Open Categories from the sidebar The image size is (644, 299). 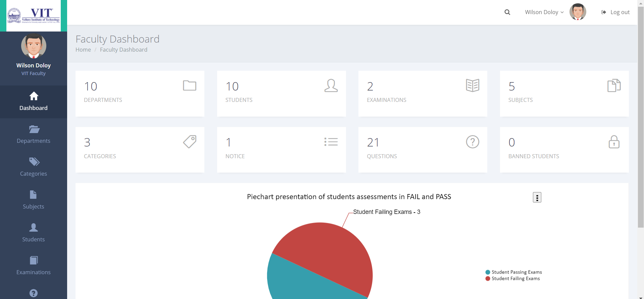pos(34,167)
